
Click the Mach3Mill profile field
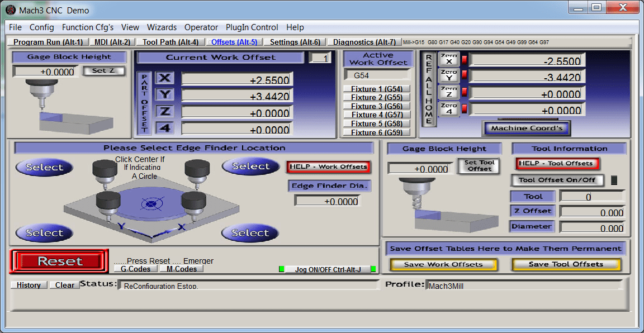(524, 286)
